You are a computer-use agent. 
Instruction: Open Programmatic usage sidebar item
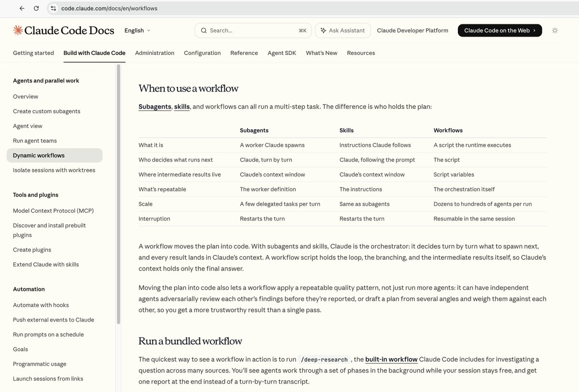40,364
